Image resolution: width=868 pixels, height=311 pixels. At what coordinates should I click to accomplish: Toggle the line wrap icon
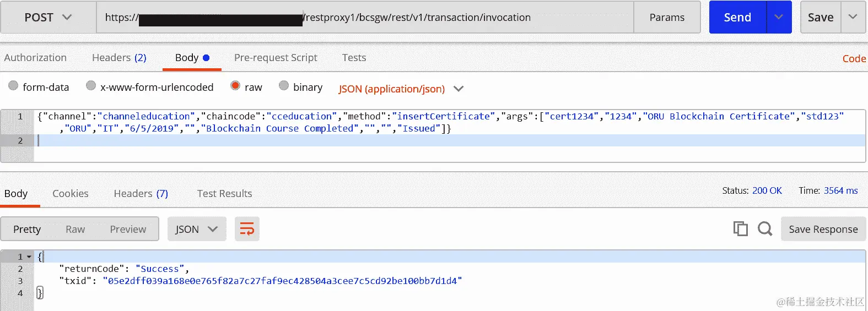click(x=247, y=229)
